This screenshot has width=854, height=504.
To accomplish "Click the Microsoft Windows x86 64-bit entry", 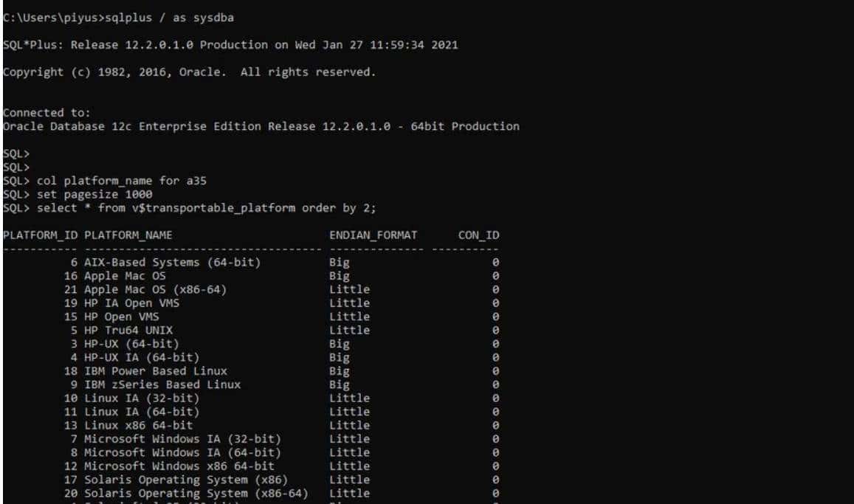I will [x=140, y=466].
